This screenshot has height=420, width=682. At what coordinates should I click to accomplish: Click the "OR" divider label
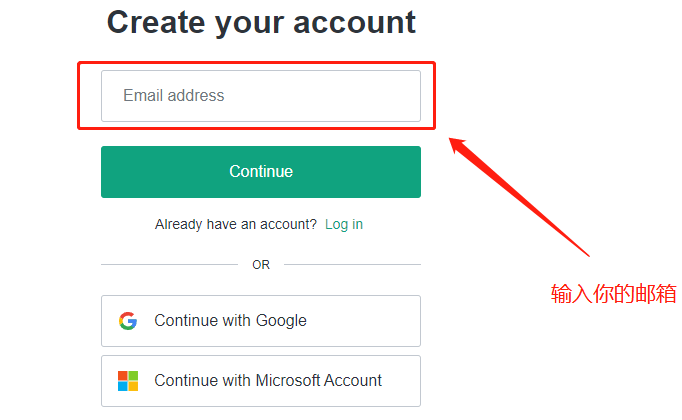[261, 265]
